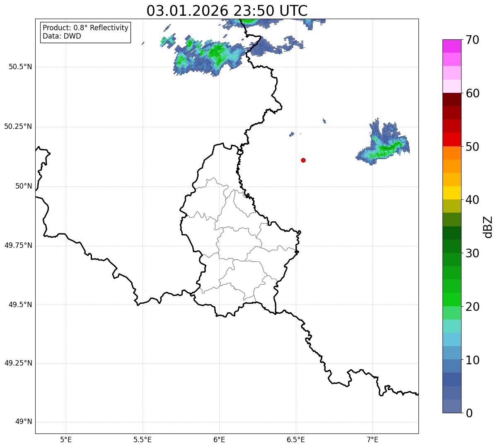Click the 50.5°N latitude label
The width and height of the screenshot is (498, 448).
coord(20,67)
